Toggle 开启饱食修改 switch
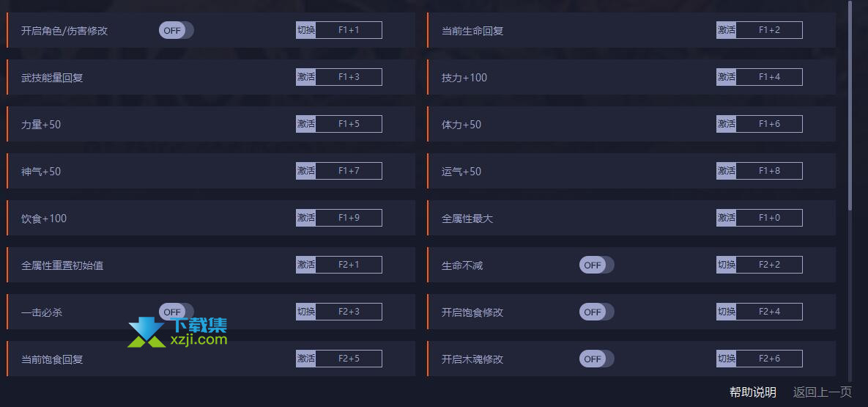Screen dimensions: 868x407 596,312
